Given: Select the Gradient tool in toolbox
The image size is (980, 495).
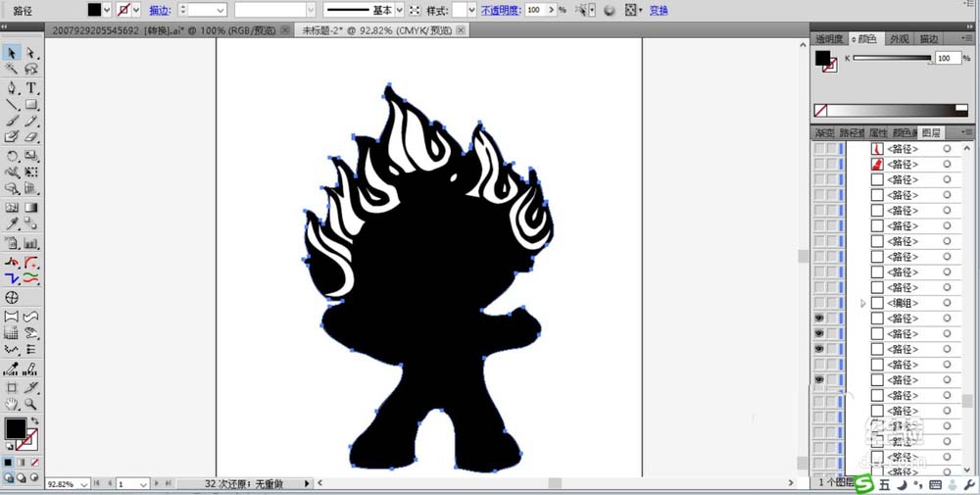Looking at the screenshot, I should tap(30, 208).
